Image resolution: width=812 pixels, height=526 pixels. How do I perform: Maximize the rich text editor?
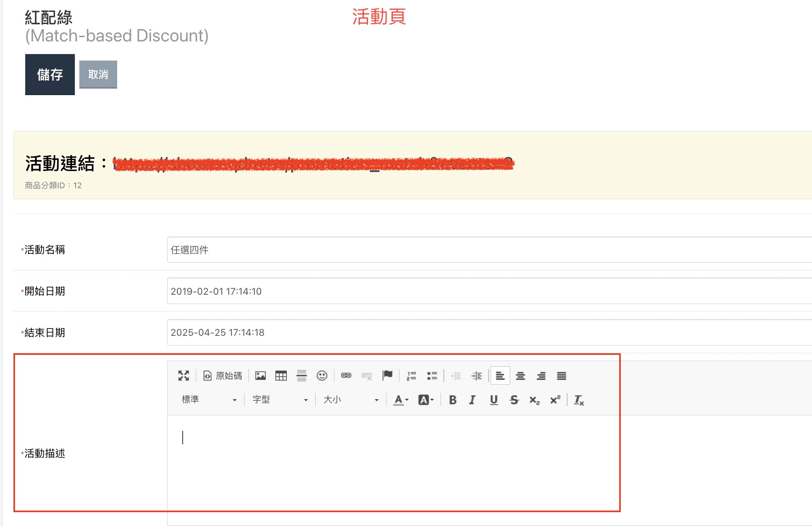tap(183, 376)
